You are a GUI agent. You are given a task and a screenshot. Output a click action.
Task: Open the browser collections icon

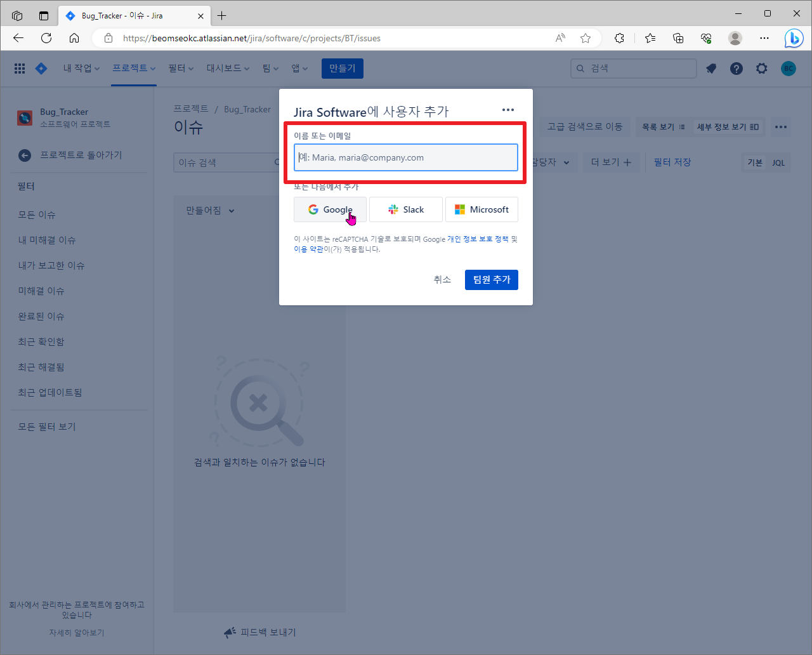tap(678, 38)
